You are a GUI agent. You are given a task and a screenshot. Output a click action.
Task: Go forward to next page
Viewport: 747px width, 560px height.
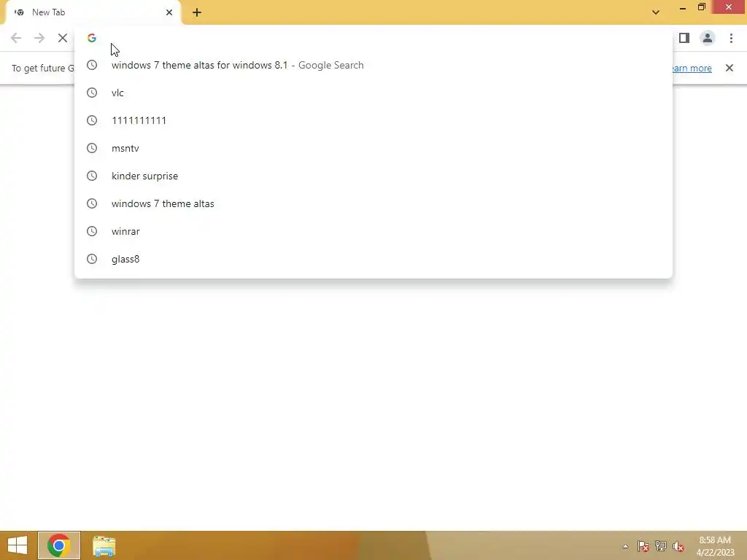[x=39, y=38]
